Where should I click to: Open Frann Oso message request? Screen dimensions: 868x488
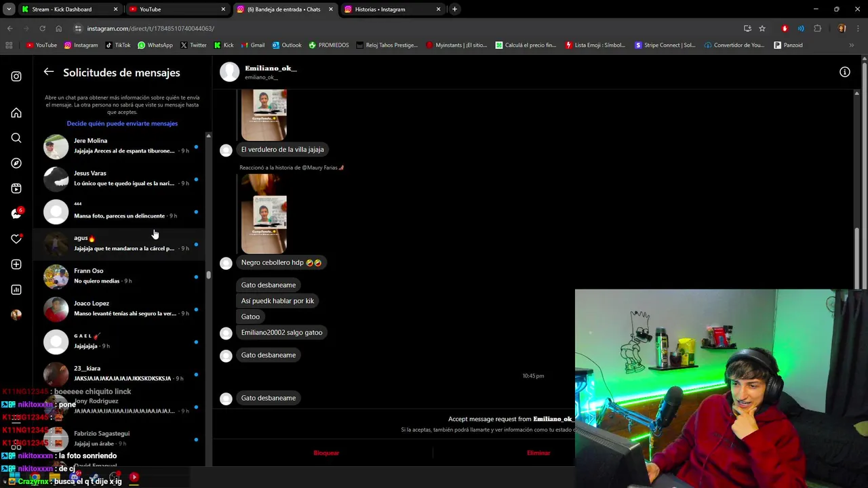(x=121, y=276)
